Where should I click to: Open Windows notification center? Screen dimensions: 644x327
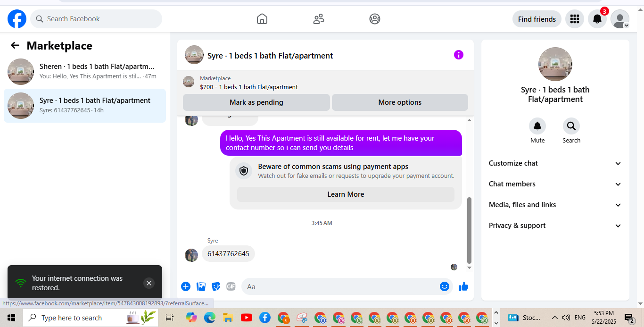pyautogui.click(x=629, y=318)
